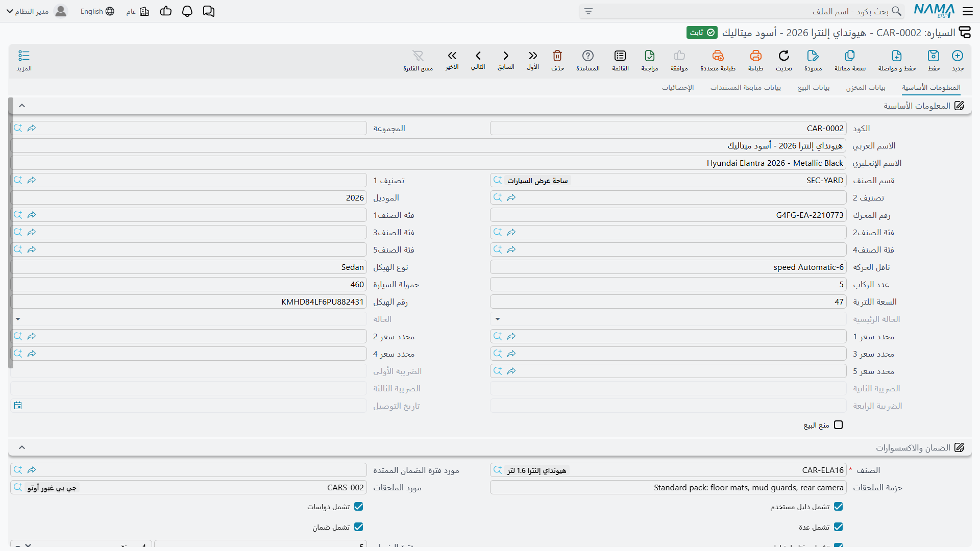Delete the record (حذف)
The height and width of the screenshot is (551, 980).
557,60
